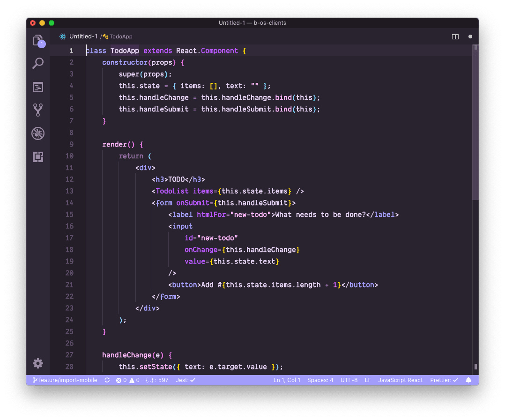Viewport: 505px width, 420px height.
Task: Click 'value' attribute on line 19
Action: pos(195,261)
